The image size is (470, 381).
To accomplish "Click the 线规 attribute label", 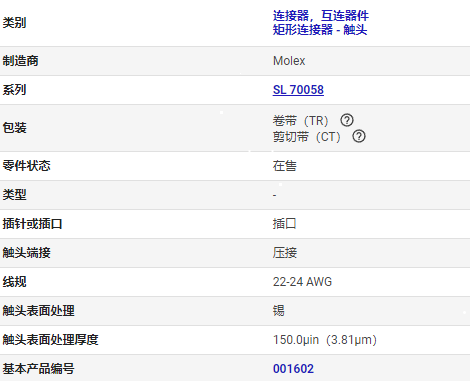I will pos(14,282).
